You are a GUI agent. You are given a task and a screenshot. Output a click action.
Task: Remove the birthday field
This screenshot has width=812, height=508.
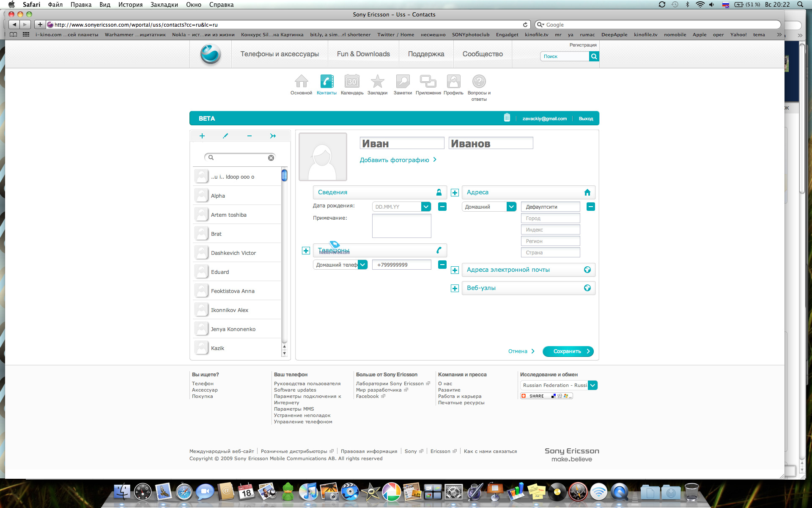[x=442, y=207]
